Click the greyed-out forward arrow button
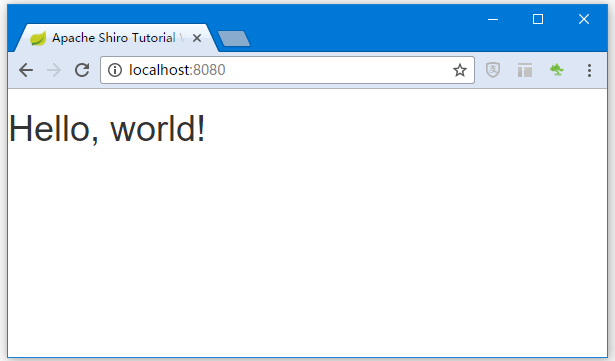 pos(54,70)
